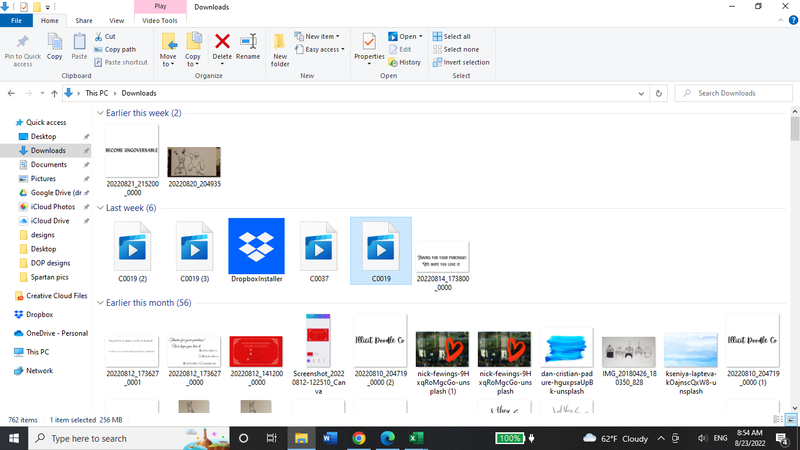
Task: Open address bar history dropdown
Action: coord(641,93)
